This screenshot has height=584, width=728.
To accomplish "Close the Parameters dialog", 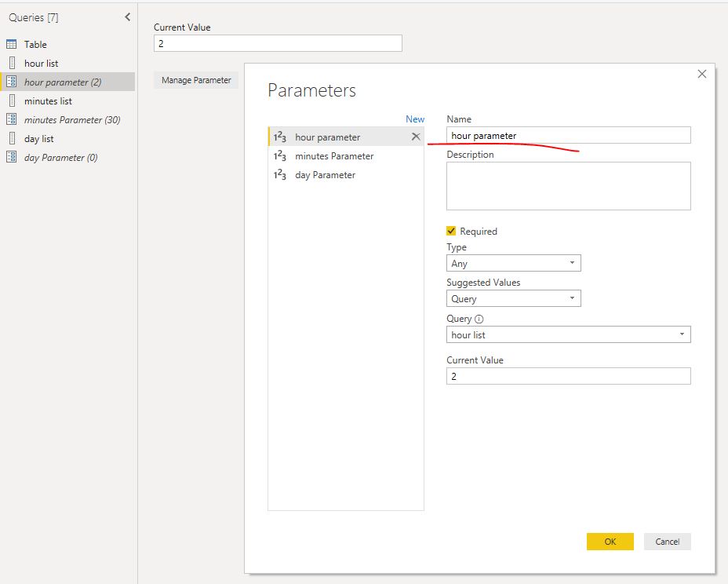I will coord(702,74).
